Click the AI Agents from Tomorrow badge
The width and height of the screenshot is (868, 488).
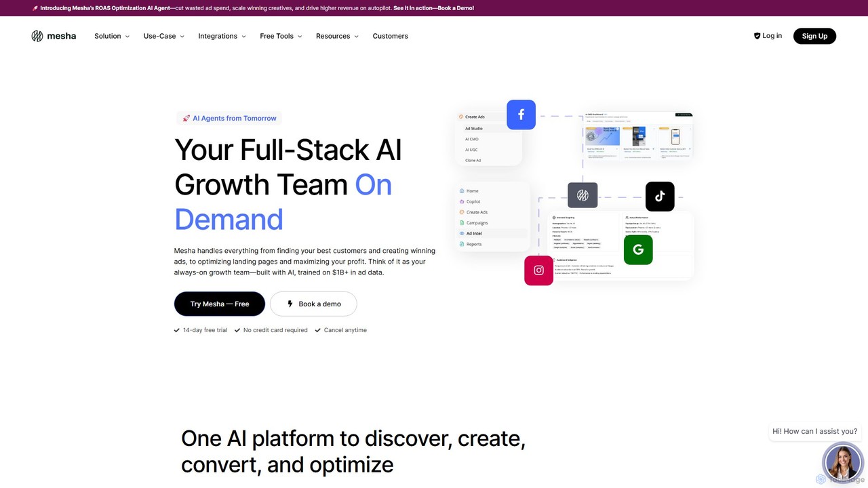[229, 118]
